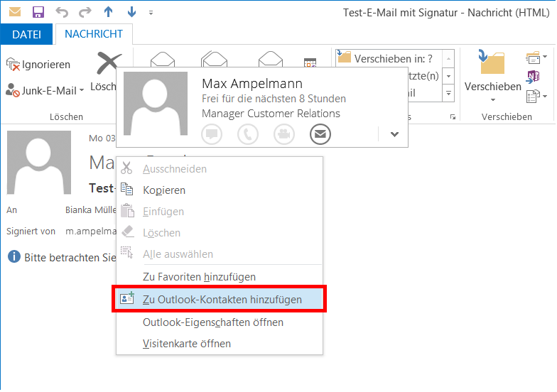Choose Kopieren from the context menu
Image resolution: width=557 pixels, height=392 pixels.
coord(220,190)
